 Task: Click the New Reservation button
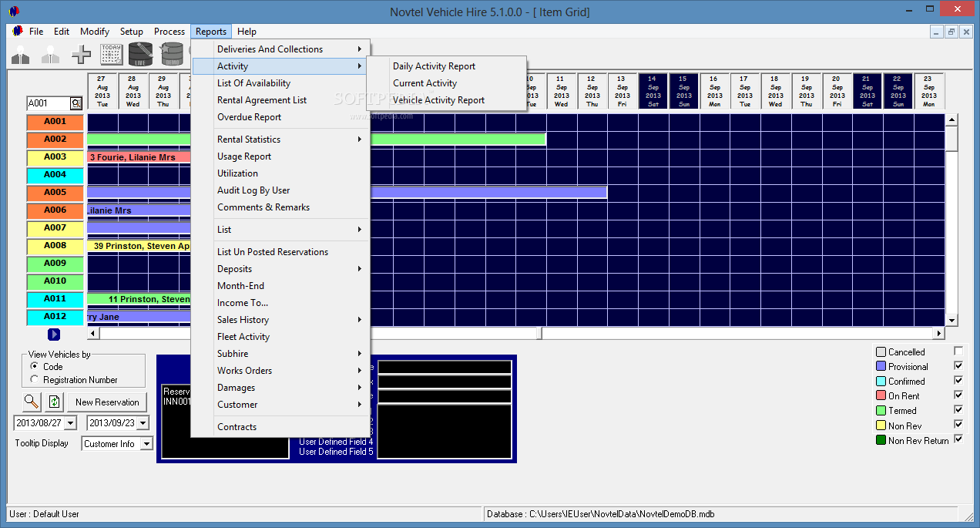pos(107,402)
